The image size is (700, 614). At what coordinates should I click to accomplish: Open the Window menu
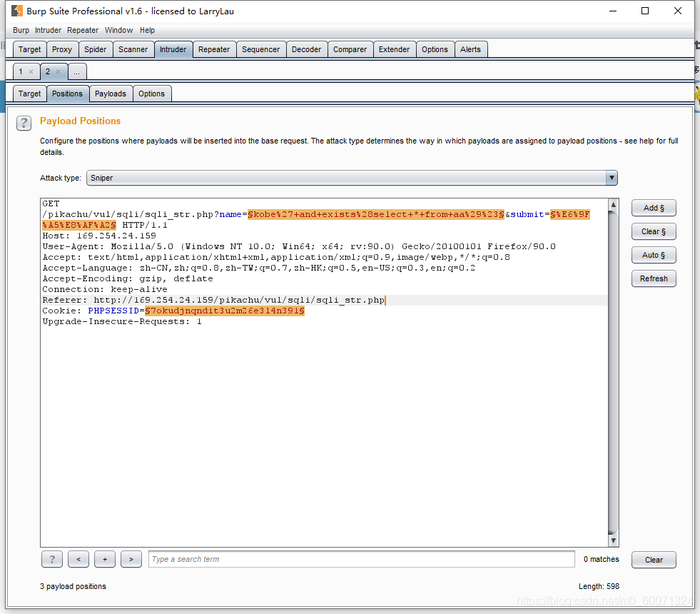click(x=118, y=31)
